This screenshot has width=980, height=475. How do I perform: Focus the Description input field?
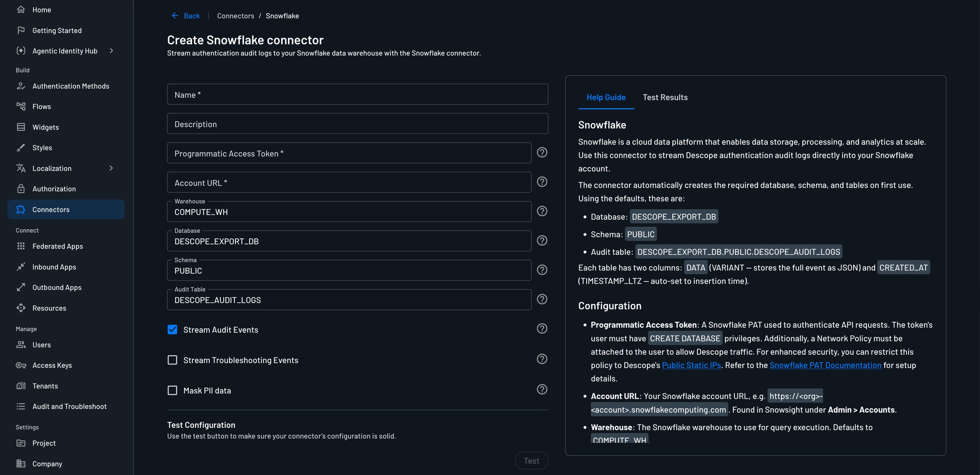pyautogui.click(x=358, y=124)
